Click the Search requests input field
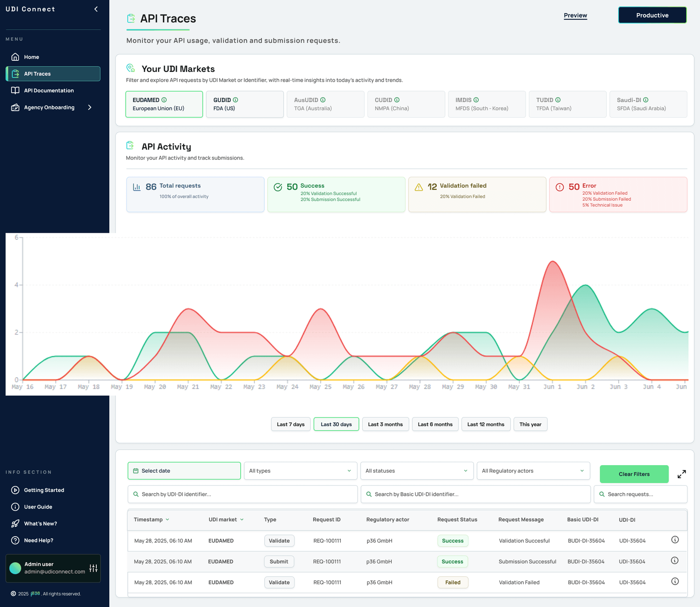Viewport: 700px width, 607px height. pos(640,494)
